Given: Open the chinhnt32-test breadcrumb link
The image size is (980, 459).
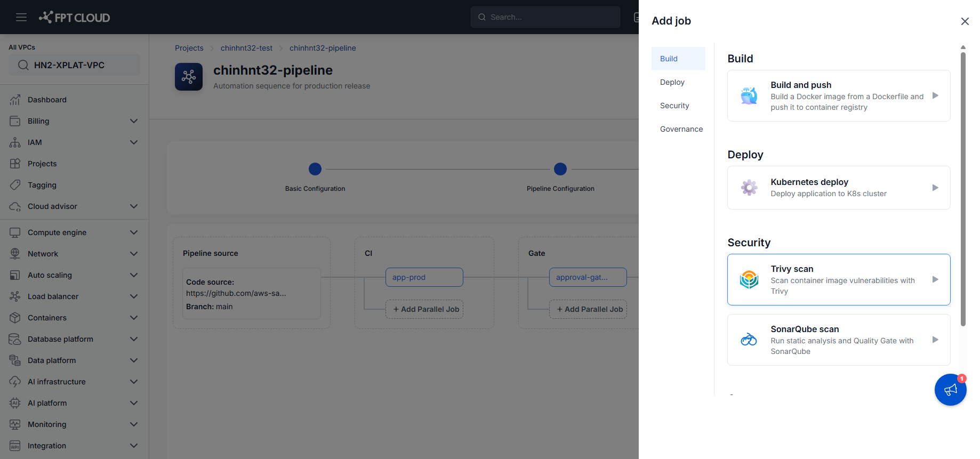Looking at the screenshot, I should pos(246,48).
